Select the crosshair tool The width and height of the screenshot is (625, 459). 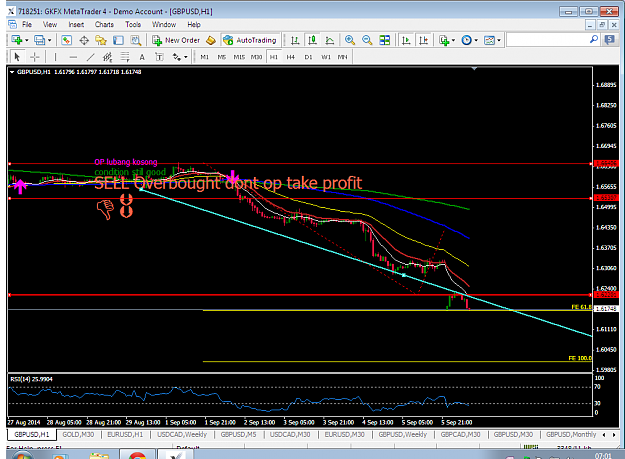[x=35, y=57]
